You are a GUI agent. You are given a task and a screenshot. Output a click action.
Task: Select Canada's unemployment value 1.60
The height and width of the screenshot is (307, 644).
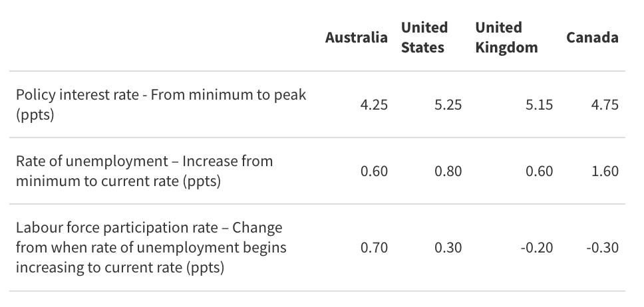604,171
